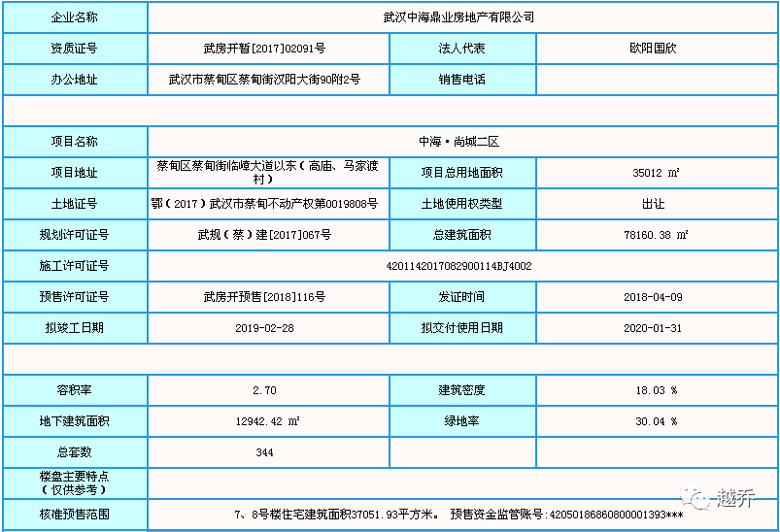Select legal representative name 欧阳国欣
This screenshot has width=780, height=532.
[x=653, y=49]
